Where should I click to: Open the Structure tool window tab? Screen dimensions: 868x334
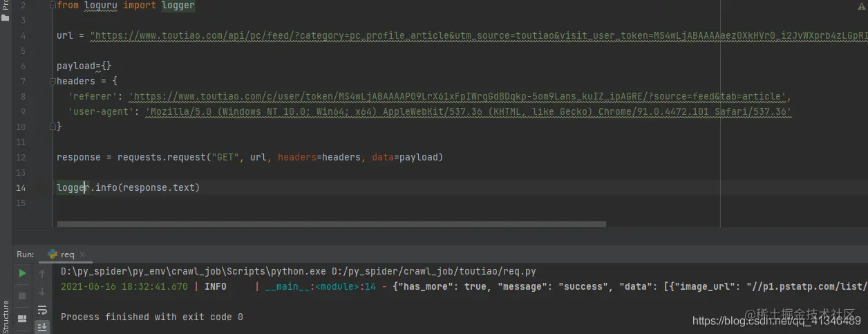point(6,317)
